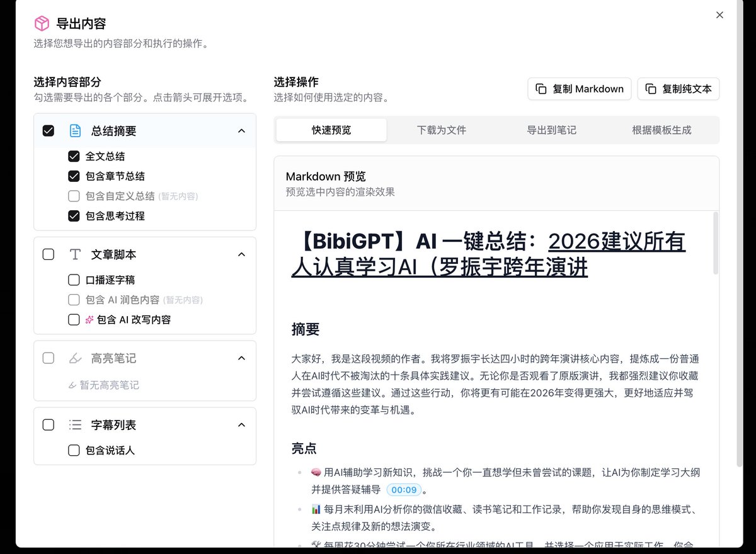
Task: Click the document icon beside 总结摘要
Action: coord(75,131)
